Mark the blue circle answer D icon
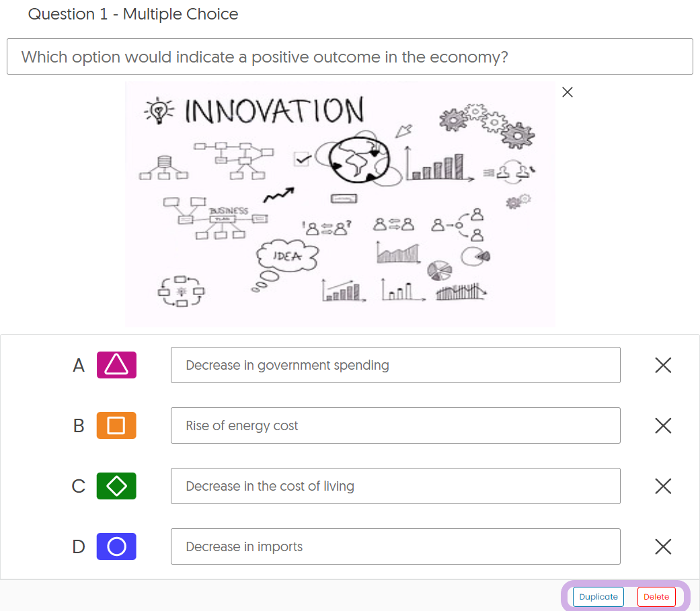Viewport: 700px width, 611px height. click(116, 546)
